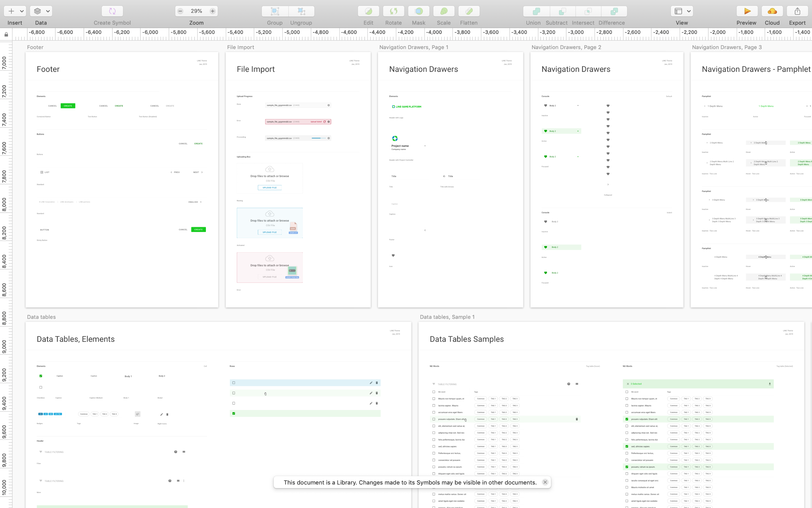The image size is (812, 508).
Task: Open the View options dropdown
Action: point(682,11)
